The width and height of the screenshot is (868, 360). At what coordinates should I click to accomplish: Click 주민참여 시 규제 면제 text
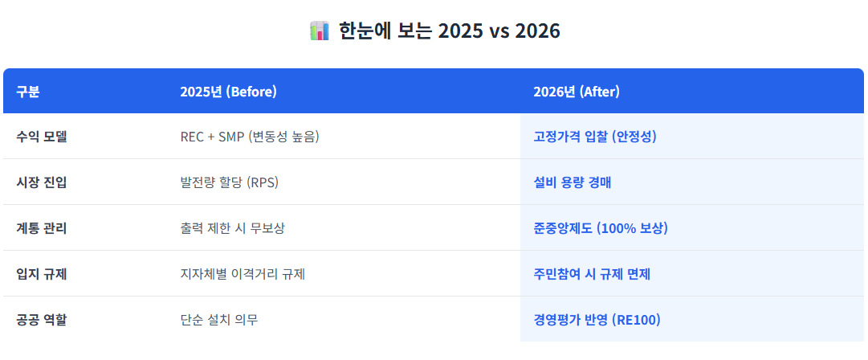[x=592, y=274]
